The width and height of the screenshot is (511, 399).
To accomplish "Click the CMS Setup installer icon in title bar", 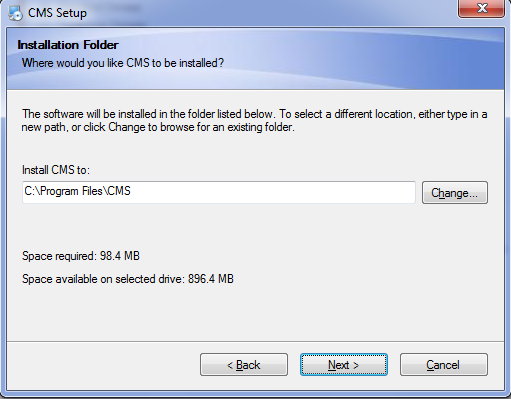I will pyautogui.click(x=15, y=13).
